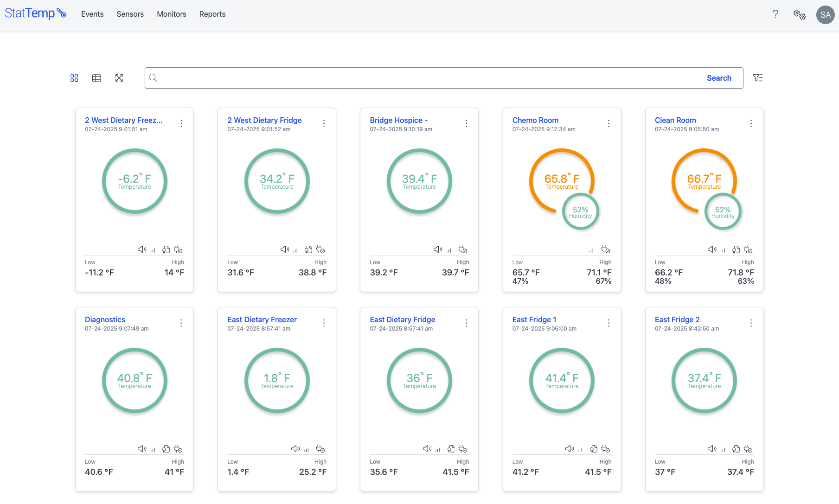
Task: Open the help question mark icon
Action: point(775,14)
